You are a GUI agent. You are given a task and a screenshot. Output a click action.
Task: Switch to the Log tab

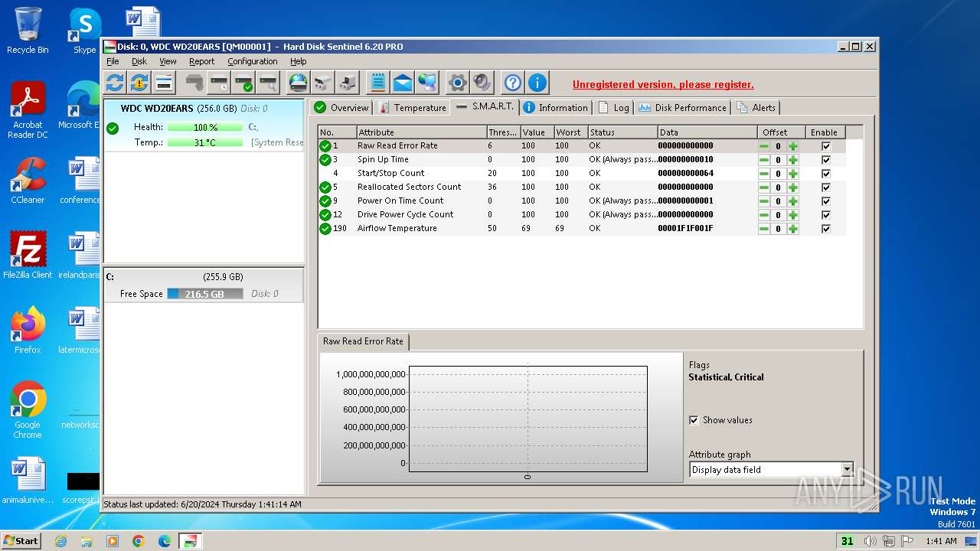pos(614,108)
